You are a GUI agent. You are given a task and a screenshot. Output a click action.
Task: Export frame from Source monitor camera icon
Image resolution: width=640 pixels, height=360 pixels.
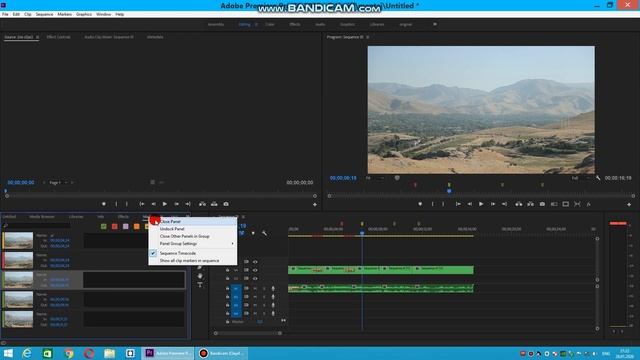226,204
